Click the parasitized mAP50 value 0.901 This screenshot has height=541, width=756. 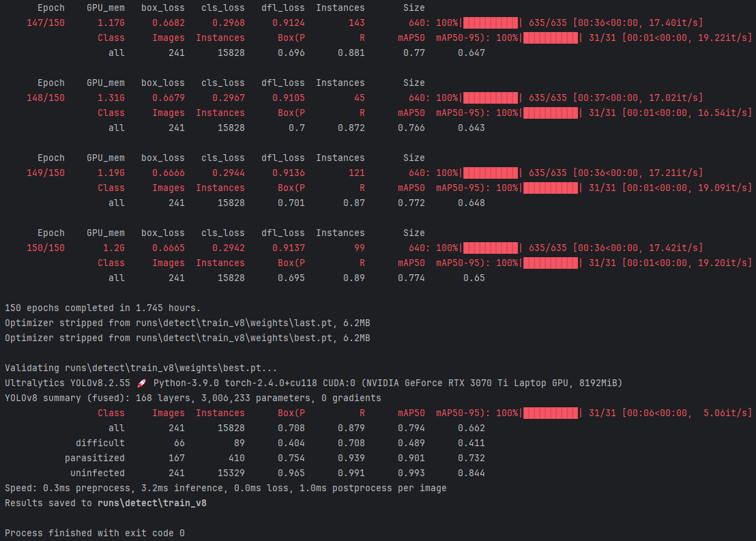pos(411,458)
